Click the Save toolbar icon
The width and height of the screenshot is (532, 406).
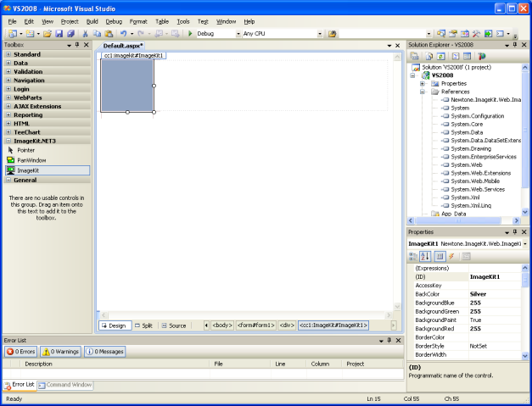[x=59, y=34]
